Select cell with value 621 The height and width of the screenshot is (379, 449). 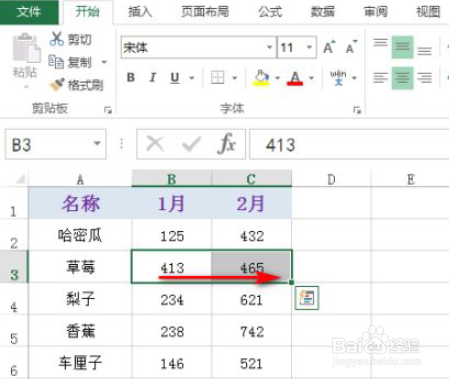coord(252,299)
